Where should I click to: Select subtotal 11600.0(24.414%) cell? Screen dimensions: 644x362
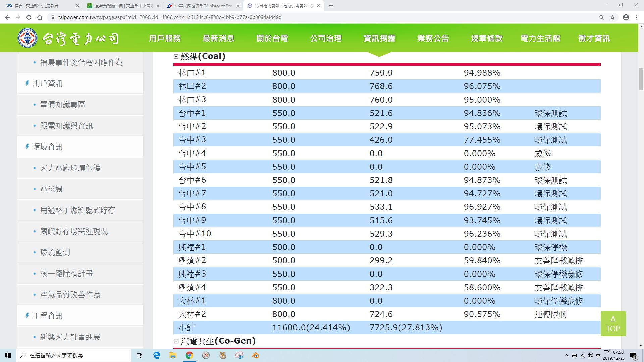311,327
